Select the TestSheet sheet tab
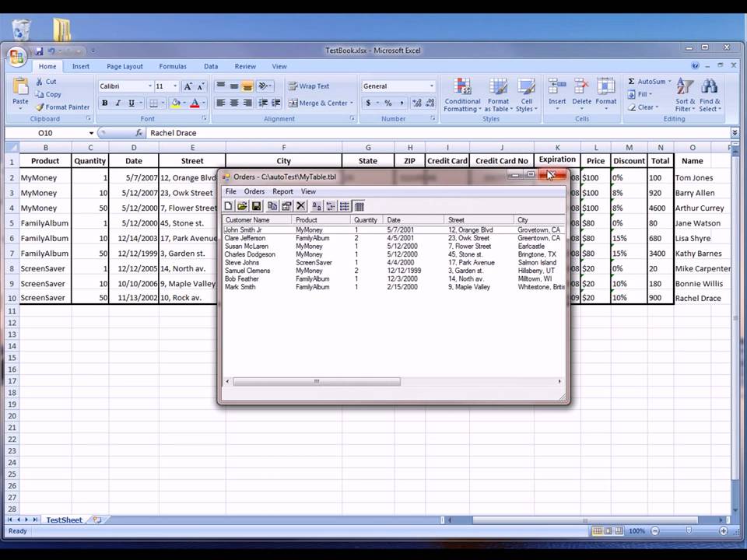Viewport: 747px width, 560px height. pyautogui.click(x=64, y=520)
